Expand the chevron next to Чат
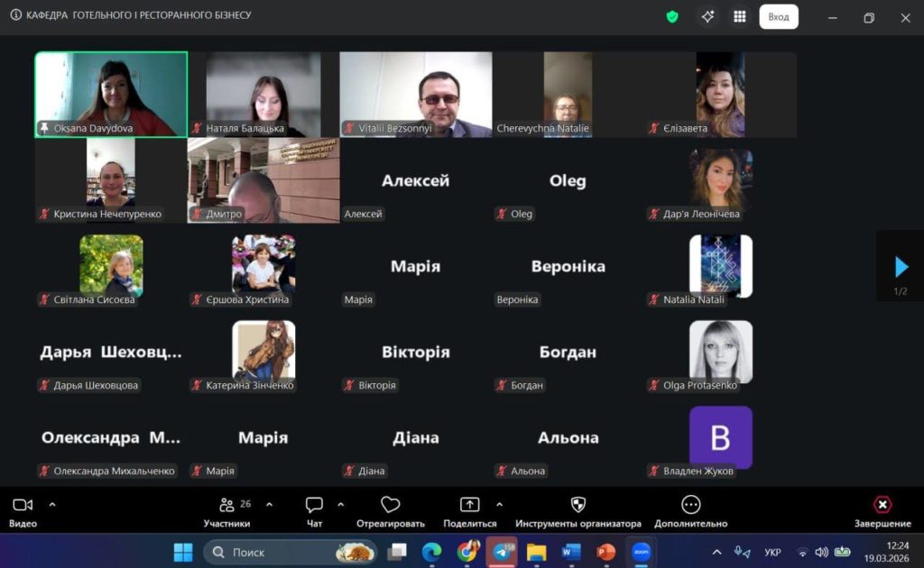 [x=340, y=505]
